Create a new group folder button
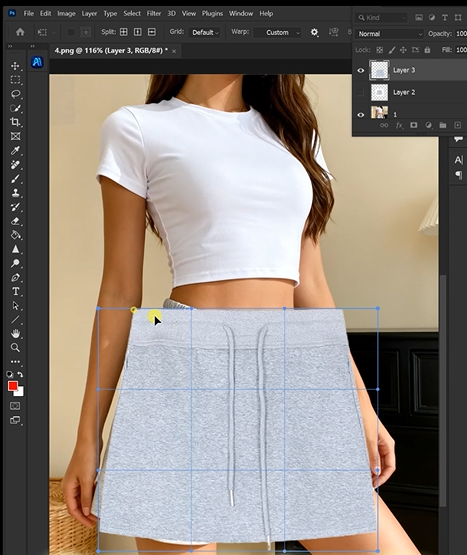The width and height of the screenshot is (467, 555). pyautogui.click(x=443, y=125)
